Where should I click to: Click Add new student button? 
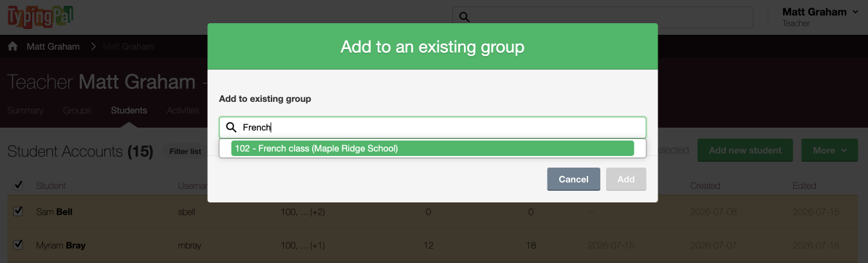pos(745,150)
